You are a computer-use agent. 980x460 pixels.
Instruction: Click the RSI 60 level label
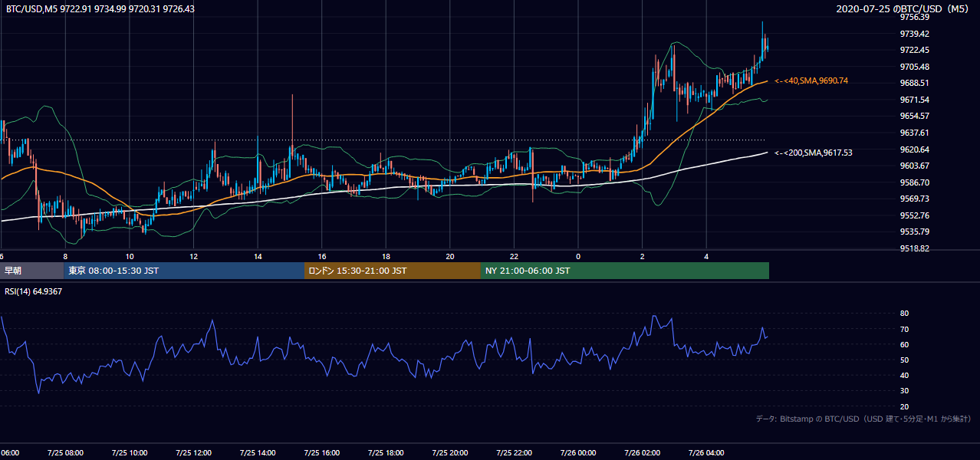[904, 344]
